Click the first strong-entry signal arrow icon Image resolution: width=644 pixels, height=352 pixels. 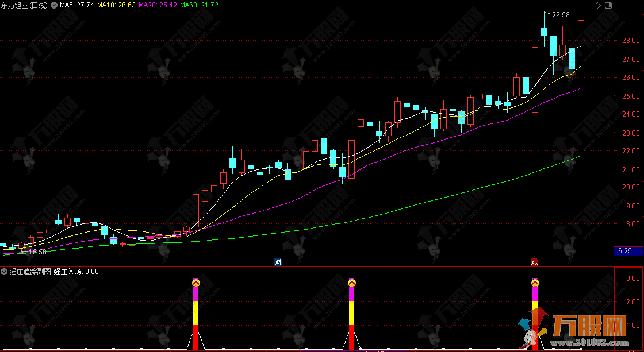click(x=195, y=282)
